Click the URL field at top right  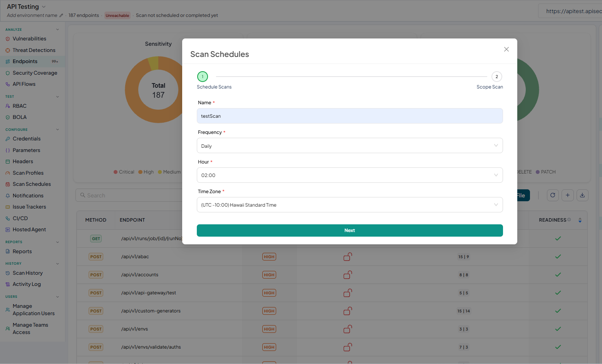(570, 11)
